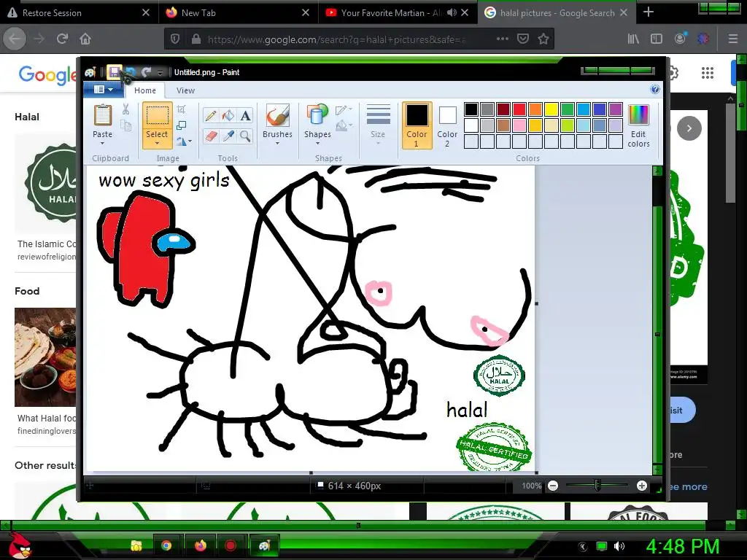Open the Halal logo image thumbnail
This screenshot has height=560, width=747.
(45, 183)
